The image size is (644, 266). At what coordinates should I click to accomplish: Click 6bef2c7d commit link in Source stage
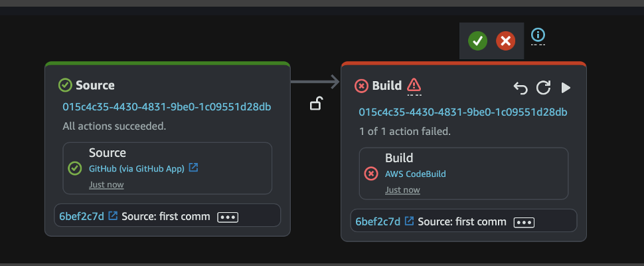coord(82,216)
